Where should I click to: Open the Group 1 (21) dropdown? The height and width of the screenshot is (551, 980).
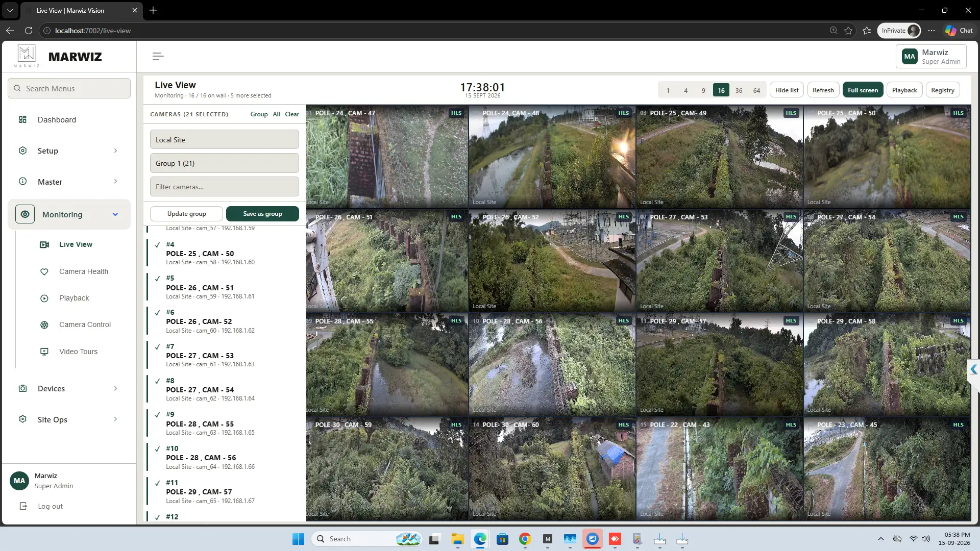coord(224,163)
